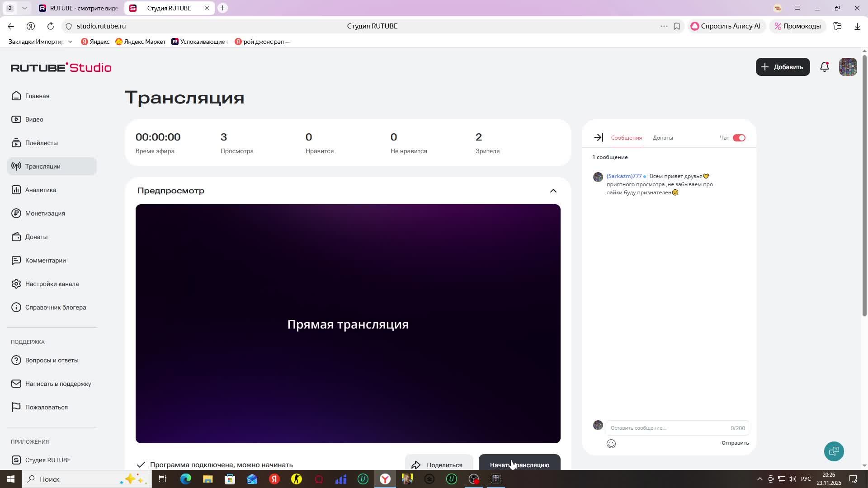
Task: Open Настройки канала from the sidebar
Action: coord(52,284)
